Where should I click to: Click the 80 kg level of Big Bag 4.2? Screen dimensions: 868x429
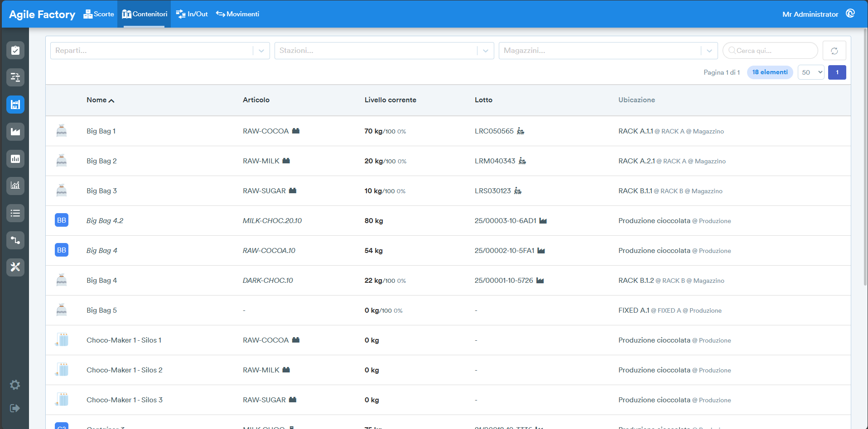tap(374, 221)
